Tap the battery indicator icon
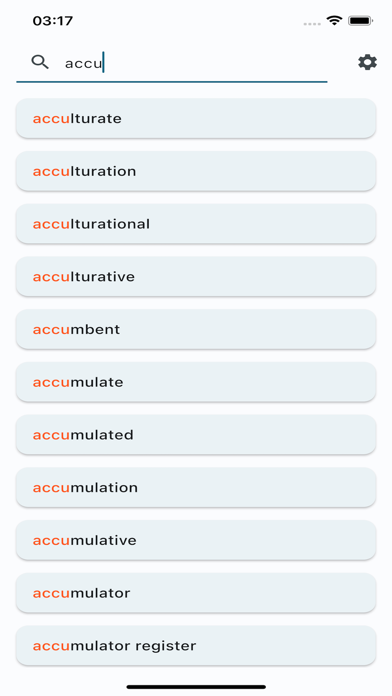392x696 pixels. [360, 20]
